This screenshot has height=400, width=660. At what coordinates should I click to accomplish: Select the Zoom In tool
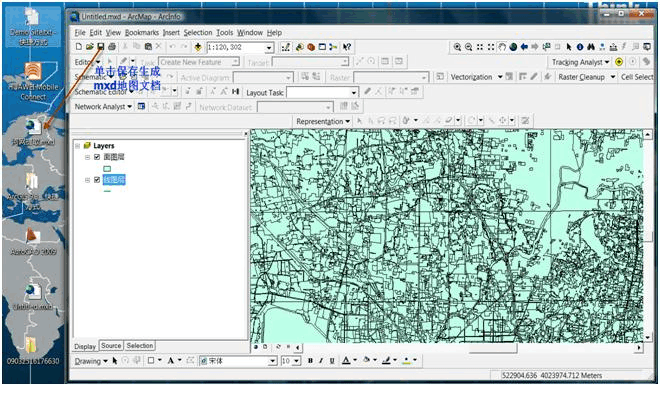[458, 47]
